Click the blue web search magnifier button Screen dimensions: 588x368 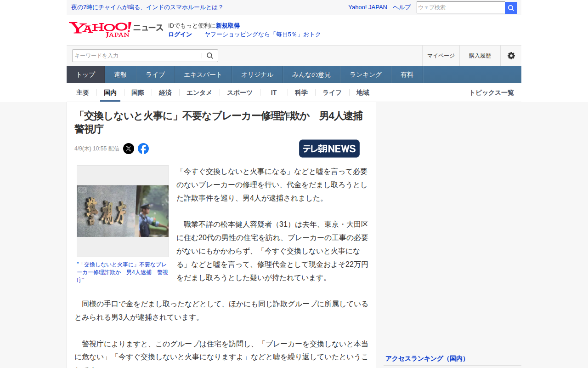pos(511,8)
